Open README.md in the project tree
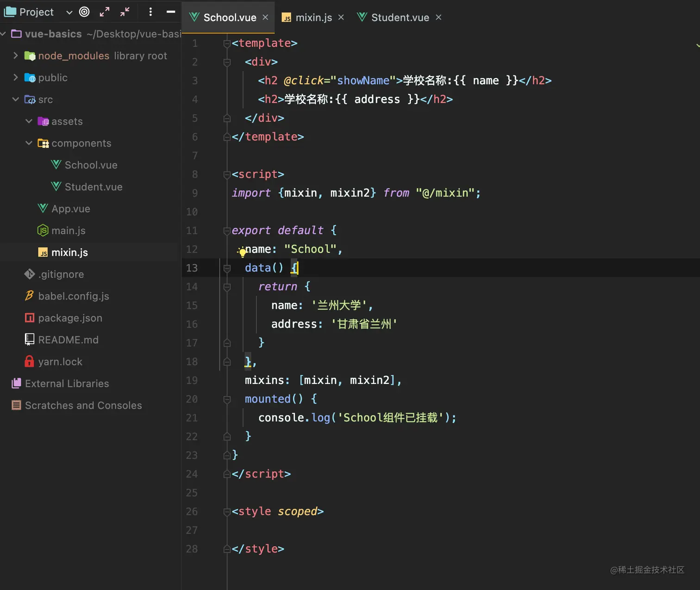Screen dimensions: 700x590 [x=69, y=339]
